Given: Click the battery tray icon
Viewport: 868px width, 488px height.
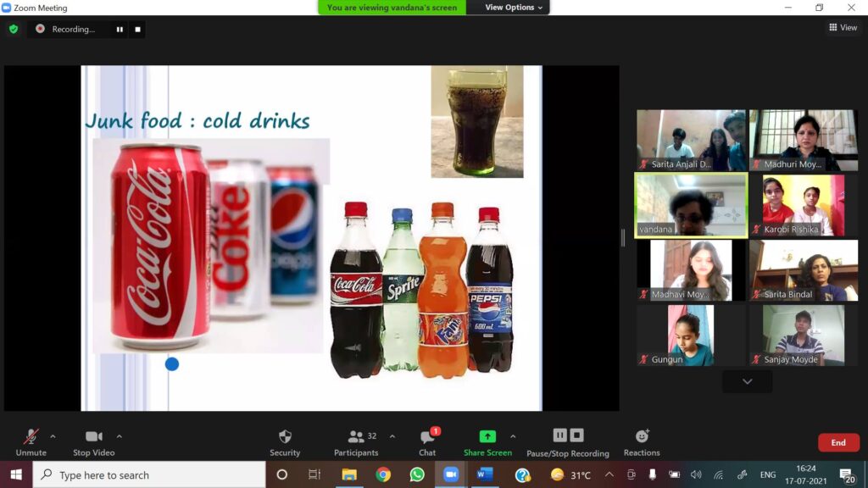Looking at the screenshot, I should coord(674,474).
